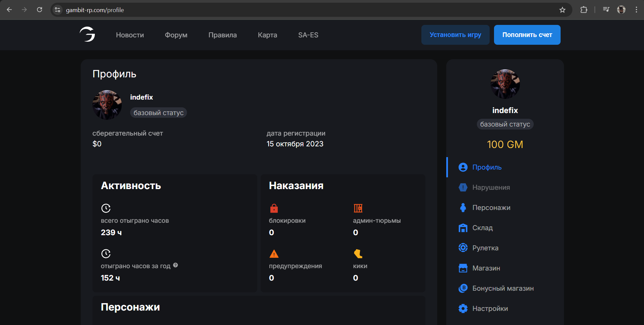Click the Персонажи person icon in sidebar
This screenshot has height=325, width=644.
(463, 208)
